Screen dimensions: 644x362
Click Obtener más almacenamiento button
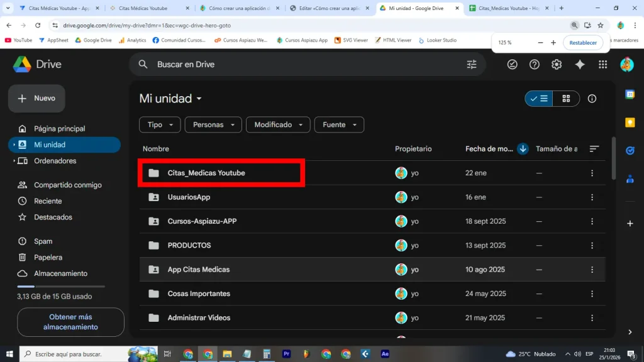[70, 322]
